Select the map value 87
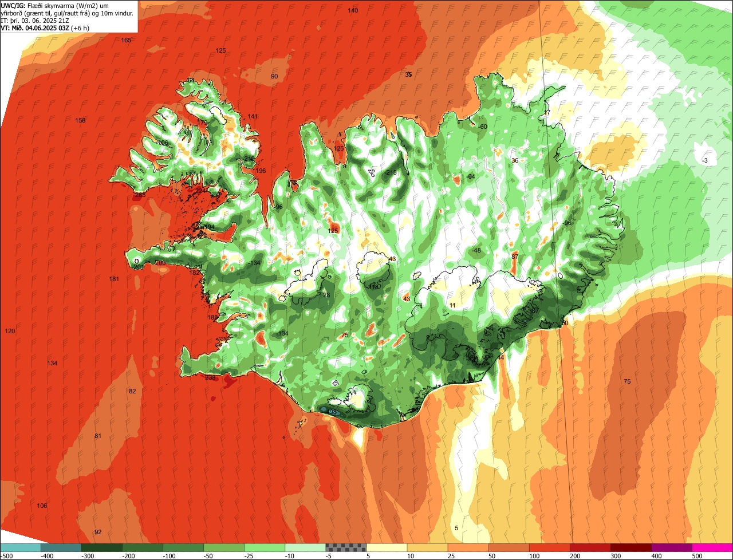The image size is (733, 560). click(515, 256)
